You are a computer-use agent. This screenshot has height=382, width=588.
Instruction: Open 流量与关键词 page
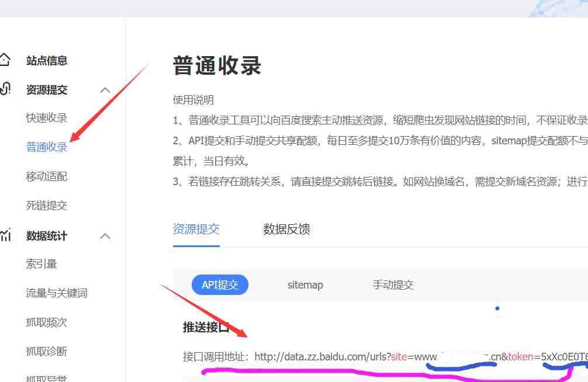57,293
